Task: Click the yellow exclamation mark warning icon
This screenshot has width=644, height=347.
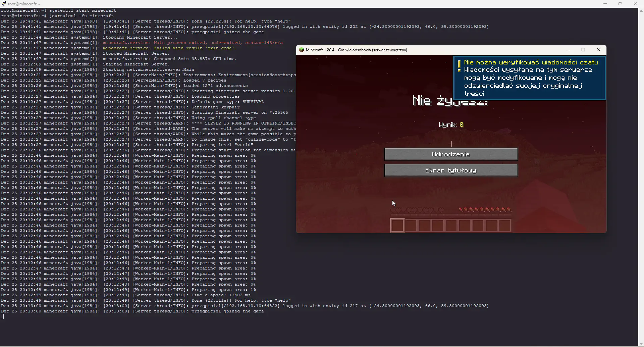Action: point(459,66)
